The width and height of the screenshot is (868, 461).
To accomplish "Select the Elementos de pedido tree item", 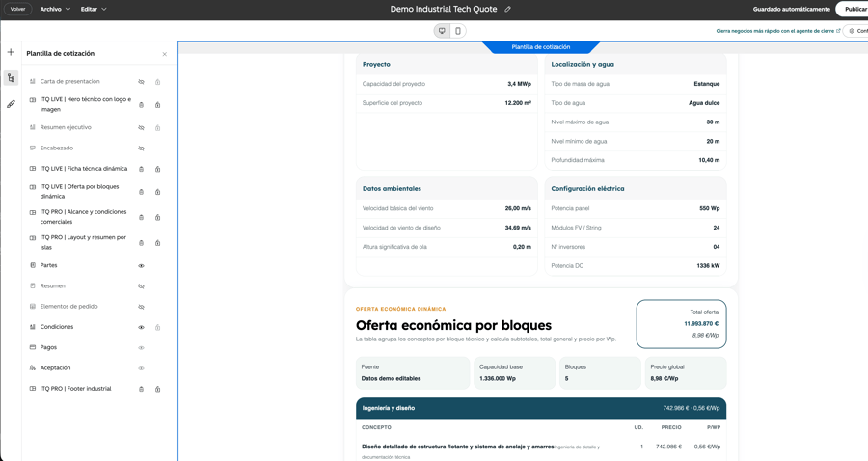I will (68, 306).
